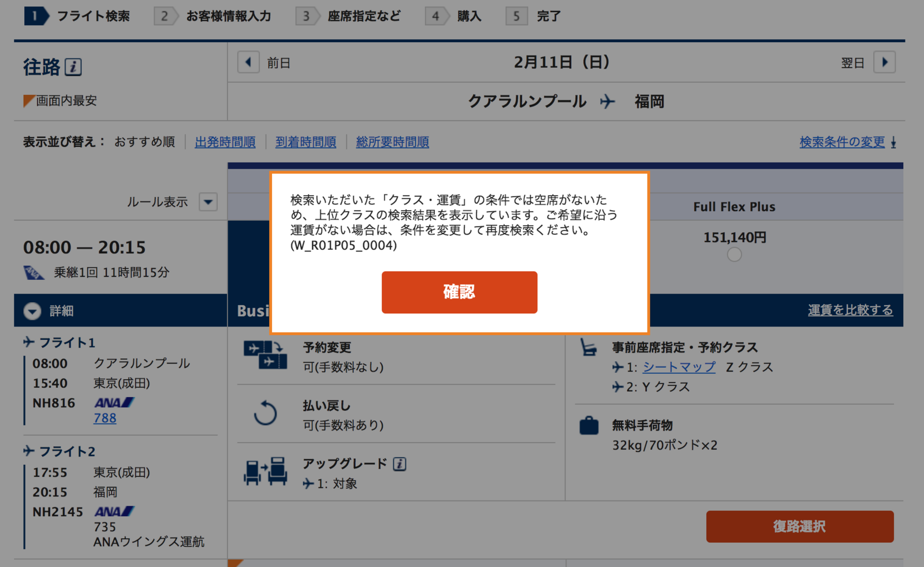
Task: Click step 4 購入
Action: tap(453, 16)
